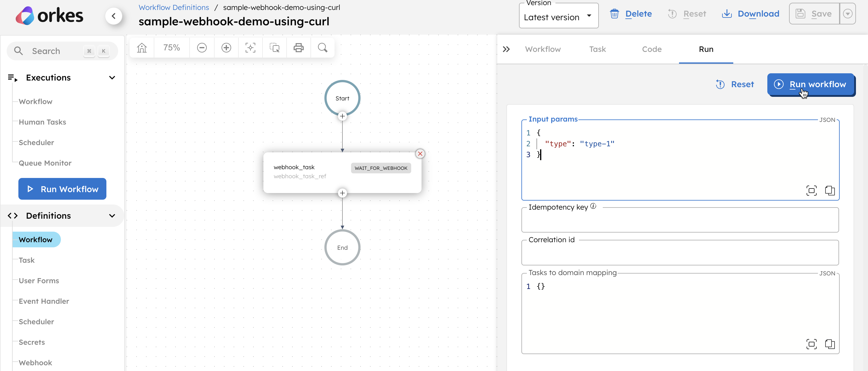Click the orkes logo
Viewport: 868px width, 371px height.
click(x=49, y=15)
